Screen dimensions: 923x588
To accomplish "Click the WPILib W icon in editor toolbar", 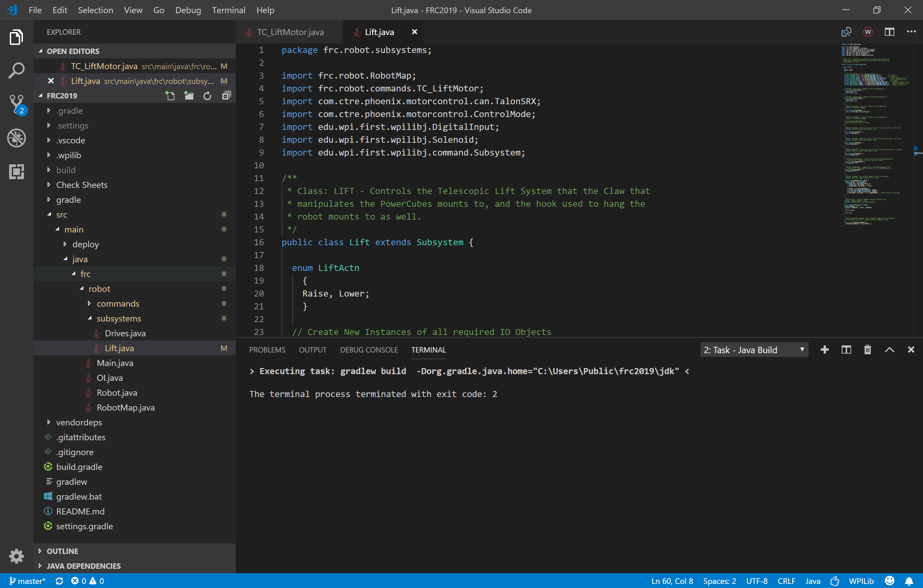I will [868, 32].
